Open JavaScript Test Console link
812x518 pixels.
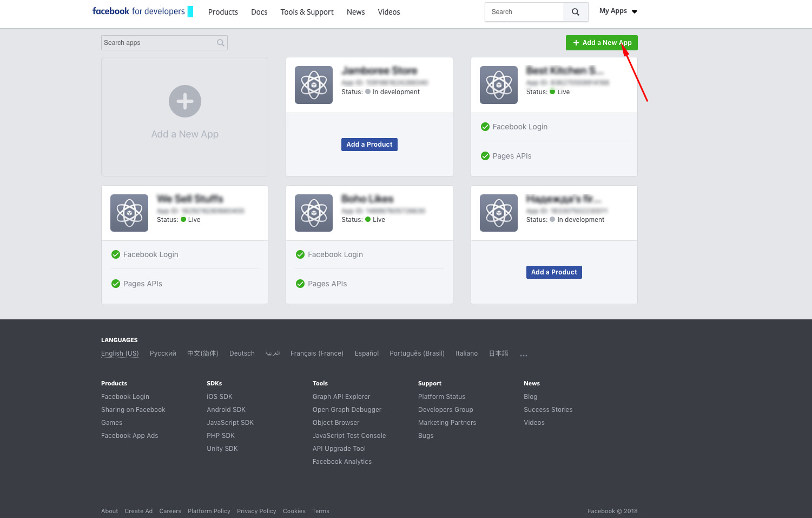click(349, 436)
